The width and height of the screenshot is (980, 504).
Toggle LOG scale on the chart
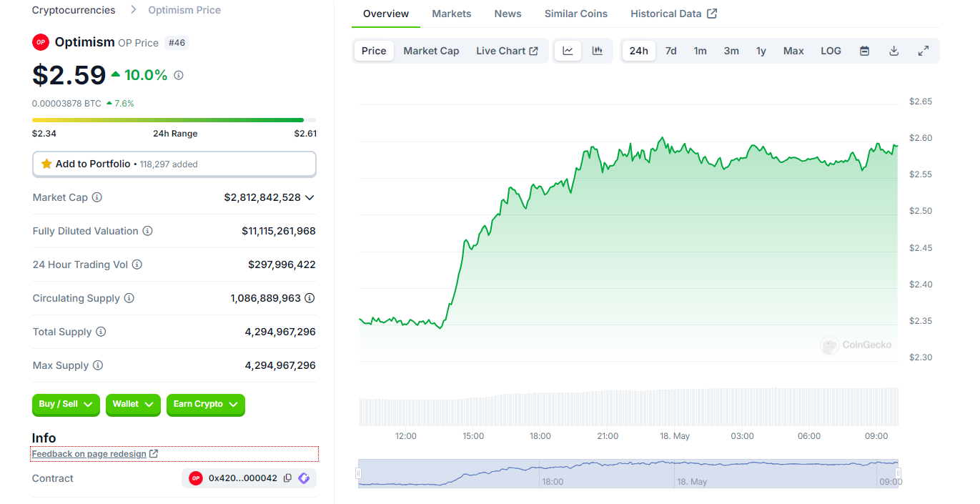coord(831,51)
